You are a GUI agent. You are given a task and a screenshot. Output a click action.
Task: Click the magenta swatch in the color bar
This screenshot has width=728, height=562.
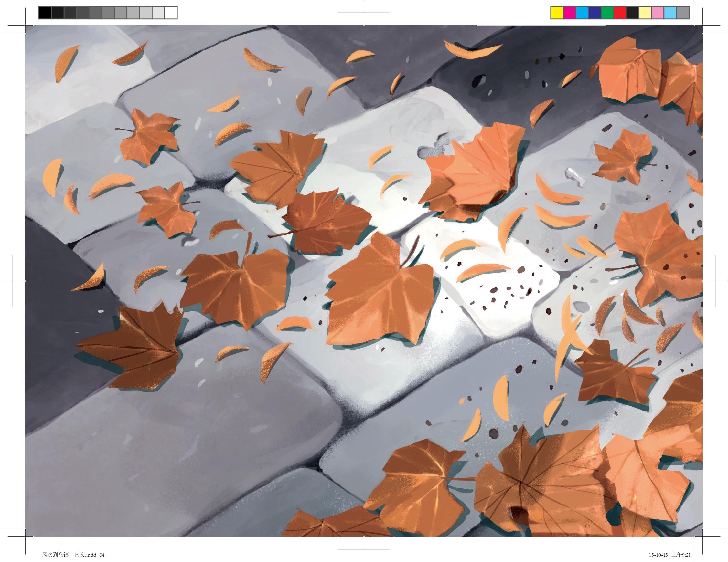[570, 13]
